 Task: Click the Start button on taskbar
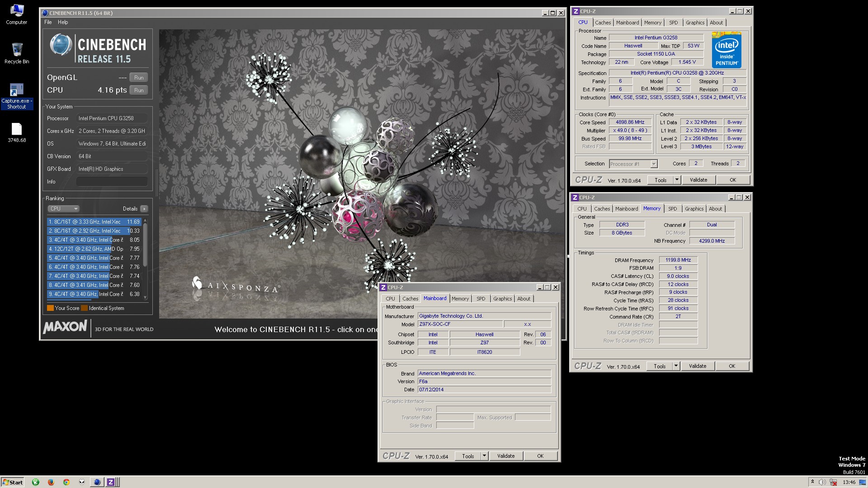pyautogui.click(x=13, y=482)
